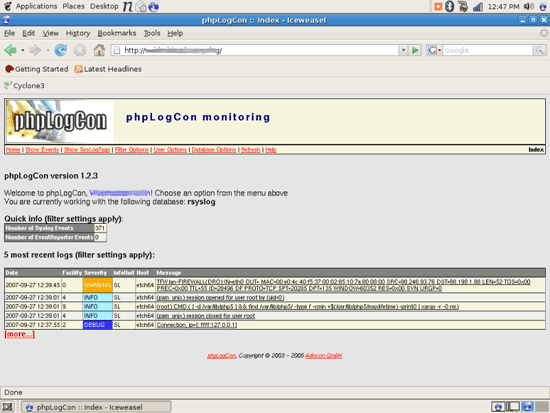Open the Adiscon GmbH footer link
The image size is (550, 413).
point(323,356)
